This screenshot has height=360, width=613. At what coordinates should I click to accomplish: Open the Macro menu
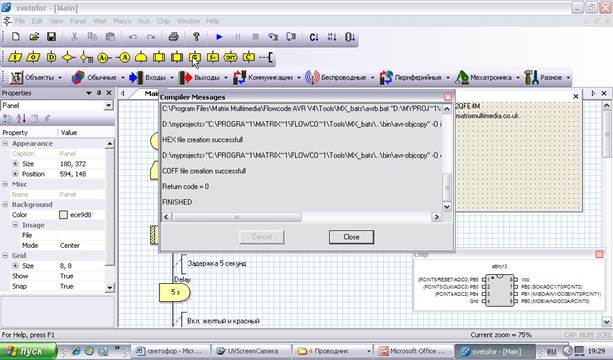point(122,21)
